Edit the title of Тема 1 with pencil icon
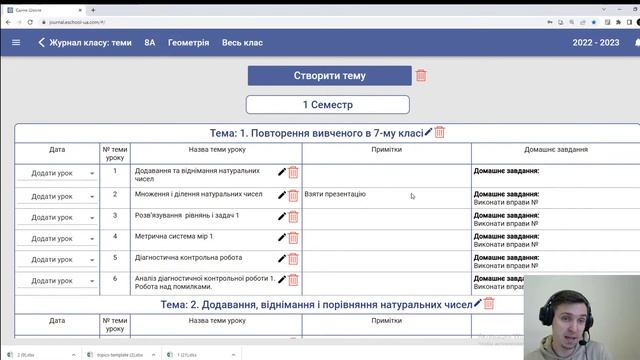The height and width of the screenshot is (360, 640). (428, 132)
